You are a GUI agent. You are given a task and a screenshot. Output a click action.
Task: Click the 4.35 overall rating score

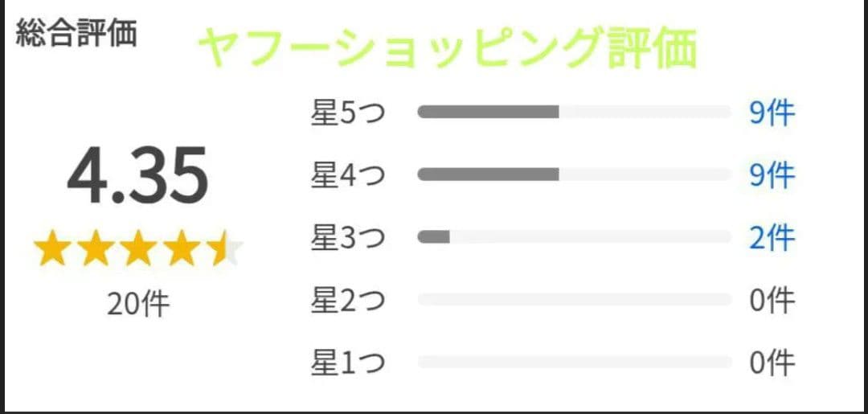pos(137,175)
